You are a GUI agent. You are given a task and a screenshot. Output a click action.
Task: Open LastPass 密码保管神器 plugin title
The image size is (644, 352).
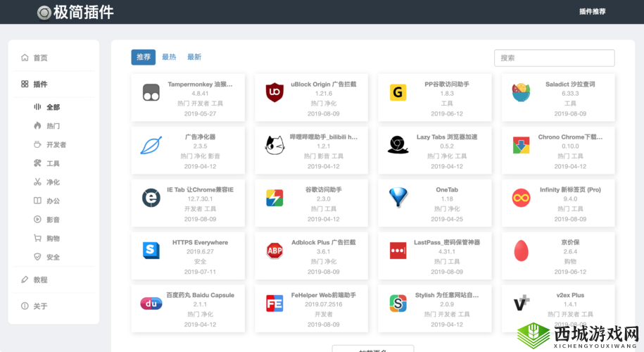[447, 242]
